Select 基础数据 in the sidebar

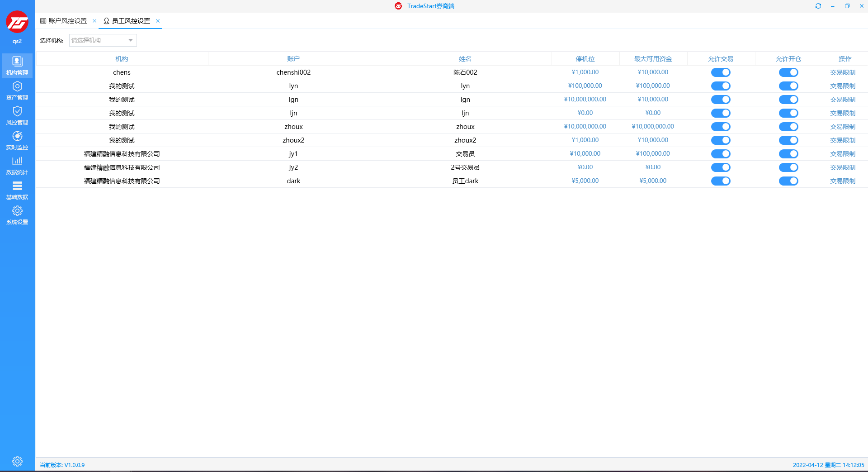pyautogui.click(x=17, y=190)
